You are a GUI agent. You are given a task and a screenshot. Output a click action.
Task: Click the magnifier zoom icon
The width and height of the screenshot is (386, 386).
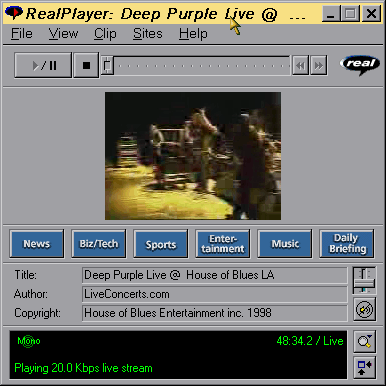364,341
